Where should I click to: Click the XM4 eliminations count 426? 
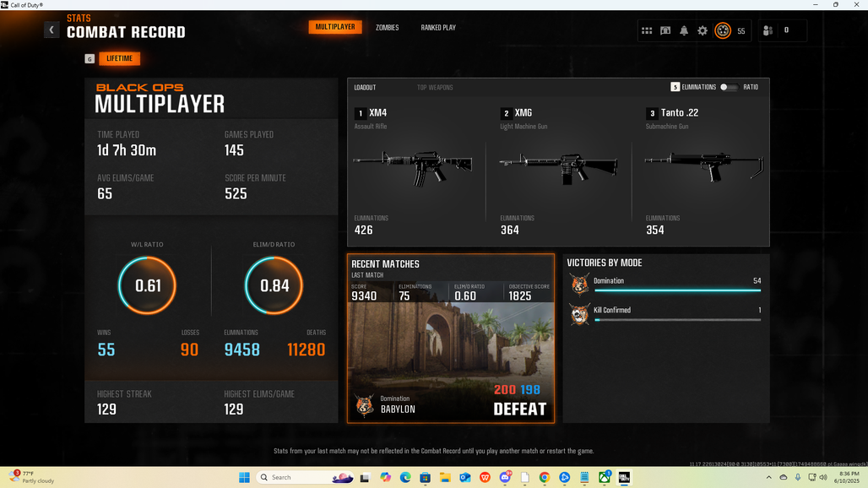363,230
